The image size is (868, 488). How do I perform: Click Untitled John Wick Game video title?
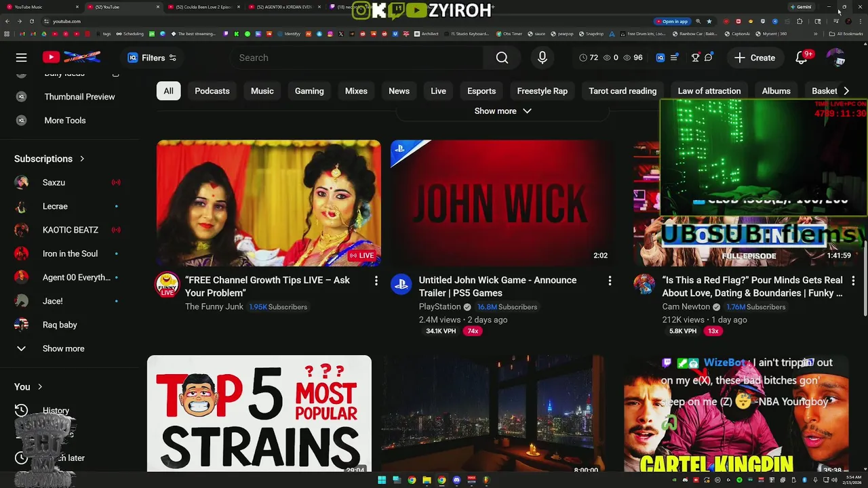click(x=498, y=287)
